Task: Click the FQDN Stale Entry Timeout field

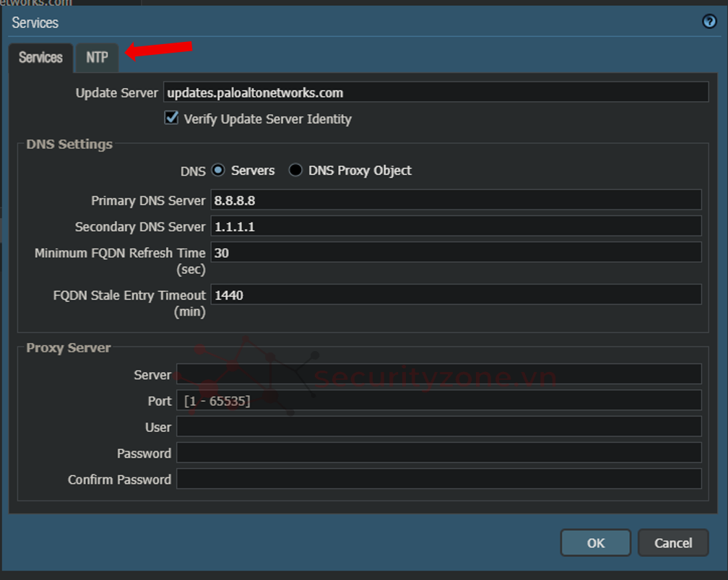Action: (x=455, y=295)
